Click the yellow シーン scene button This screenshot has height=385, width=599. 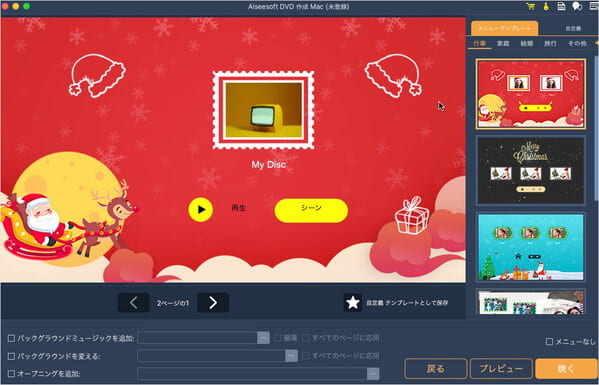pos(311,210)
